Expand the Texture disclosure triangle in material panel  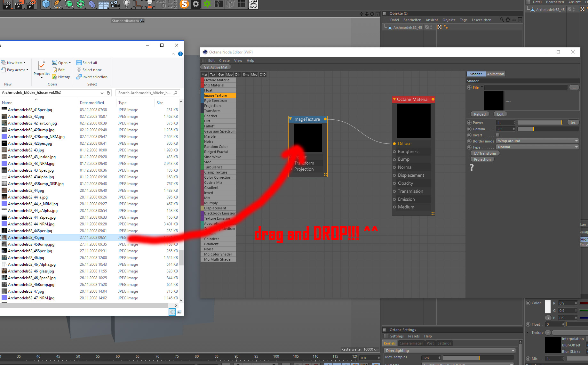(528, 333)
